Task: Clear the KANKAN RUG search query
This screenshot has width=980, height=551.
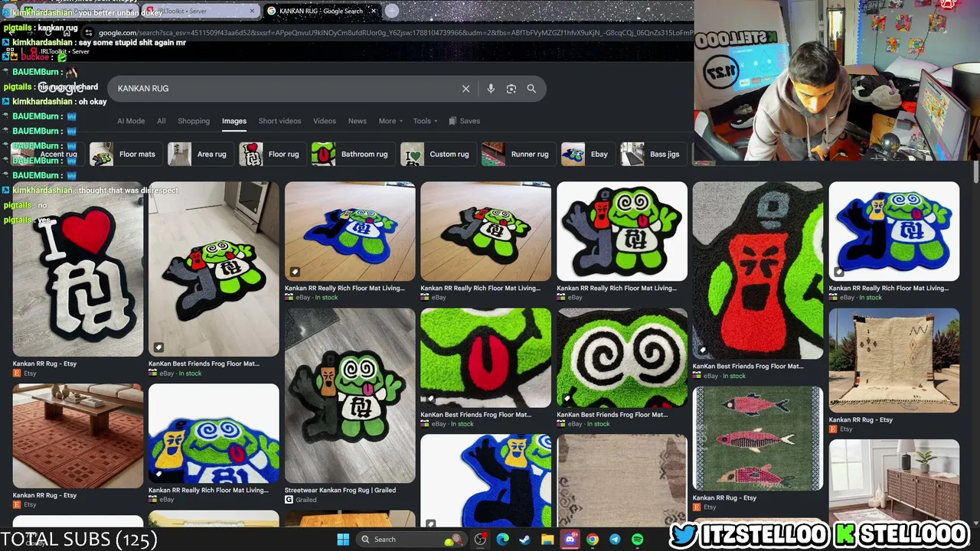Action: click(x=465, y=89)
